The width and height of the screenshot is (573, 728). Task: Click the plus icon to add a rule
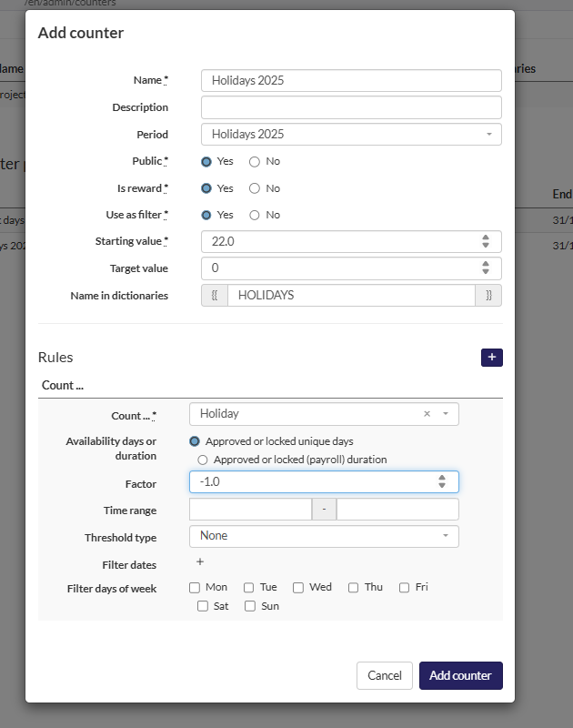(491, 358)
